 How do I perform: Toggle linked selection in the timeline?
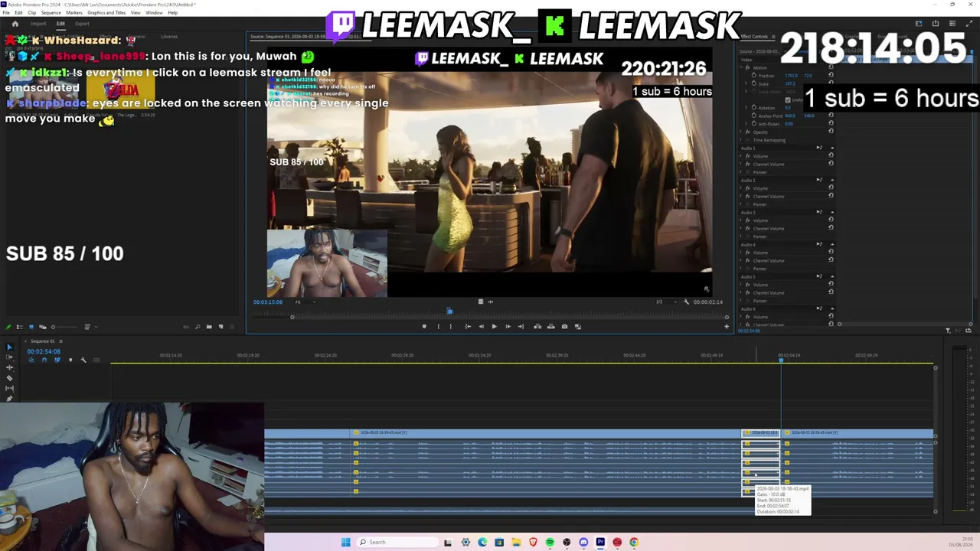tap(57, 360)
